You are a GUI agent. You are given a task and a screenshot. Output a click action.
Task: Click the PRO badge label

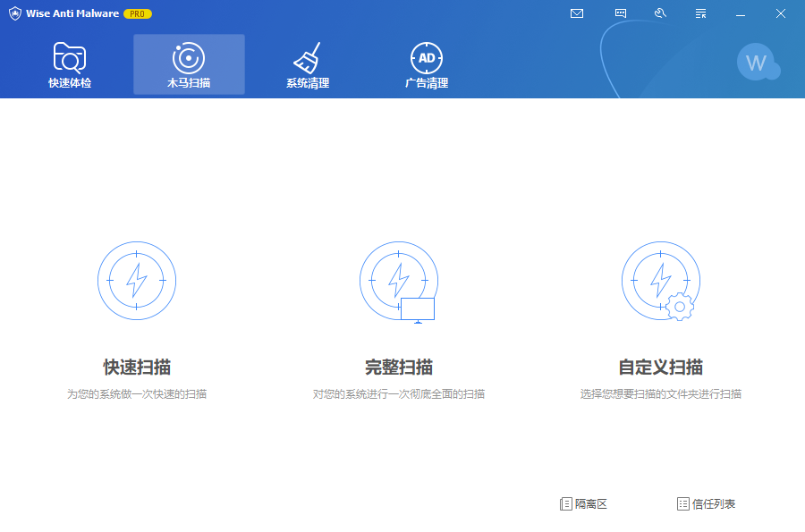[x=138, y=13]
